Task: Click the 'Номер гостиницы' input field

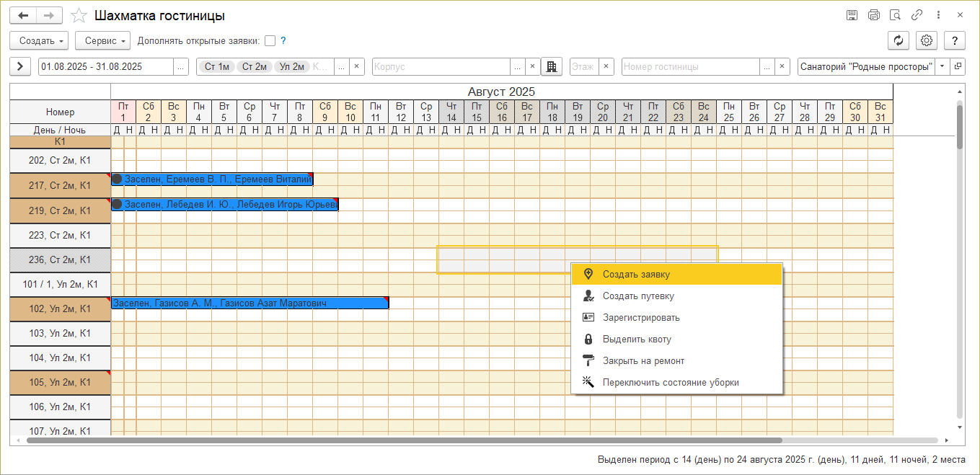Action: click(690, 67)
